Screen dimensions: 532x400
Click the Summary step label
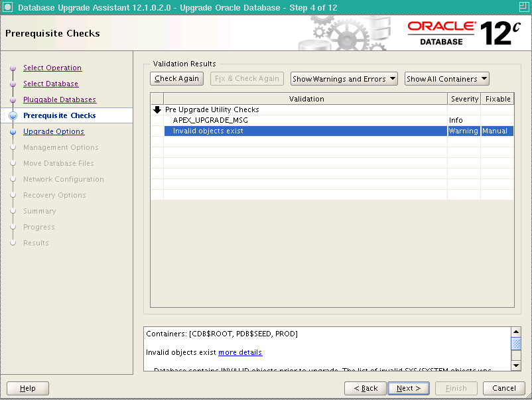39,212
